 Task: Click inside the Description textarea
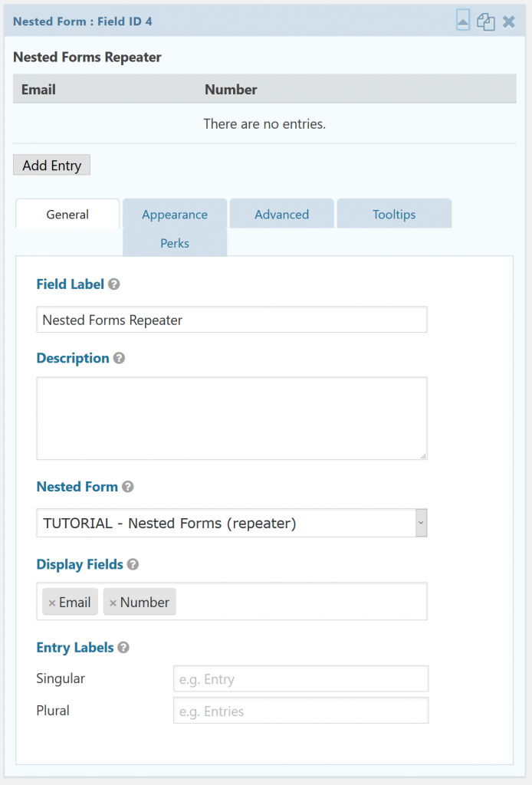click(232, 418)
